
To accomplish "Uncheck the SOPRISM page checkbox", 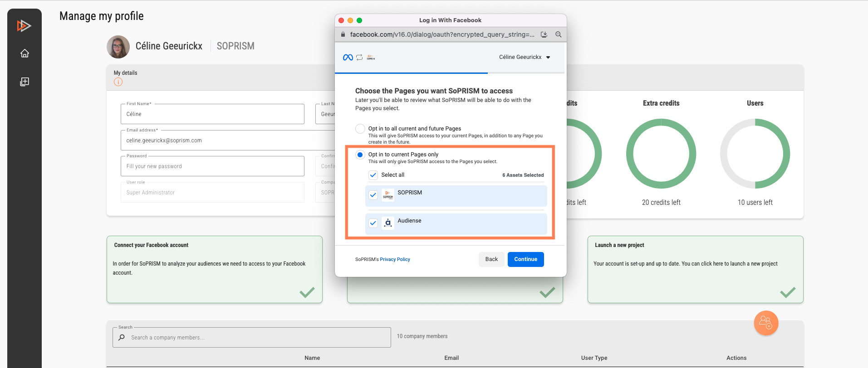I will [x=373, y=195].
